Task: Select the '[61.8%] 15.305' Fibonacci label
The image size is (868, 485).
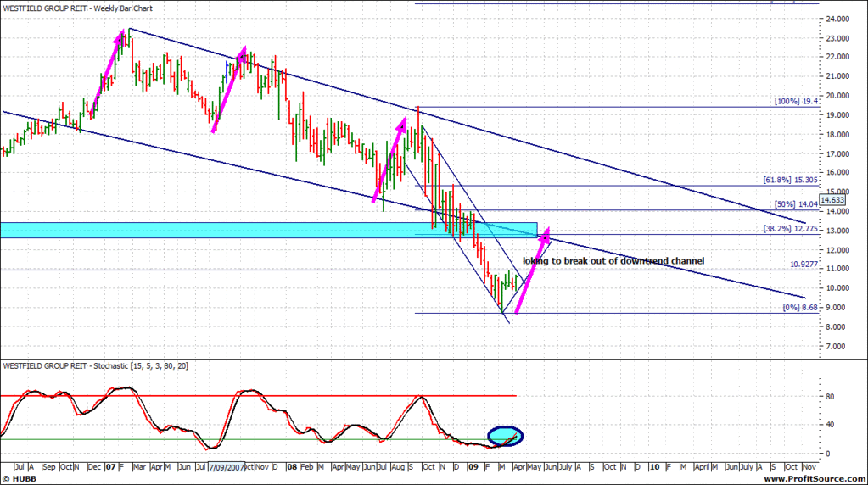Action: click(791, 180)
